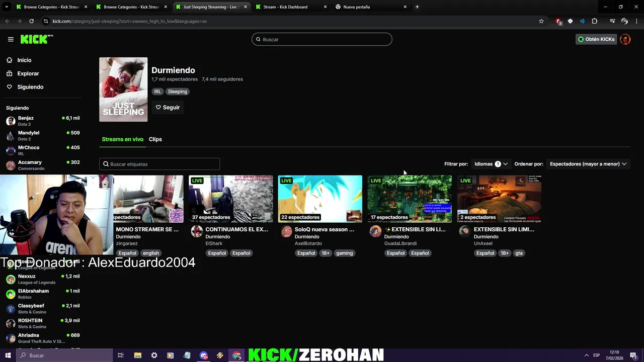
Task: Open Windows Start menu
Action: pos(8,355)
